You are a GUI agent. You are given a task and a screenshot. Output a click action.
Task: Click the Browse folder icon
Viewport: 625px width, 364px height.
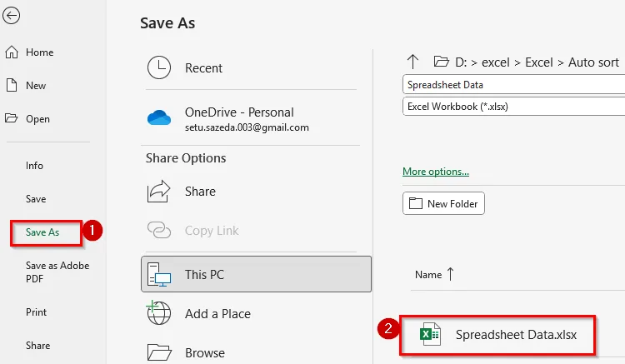159,352
